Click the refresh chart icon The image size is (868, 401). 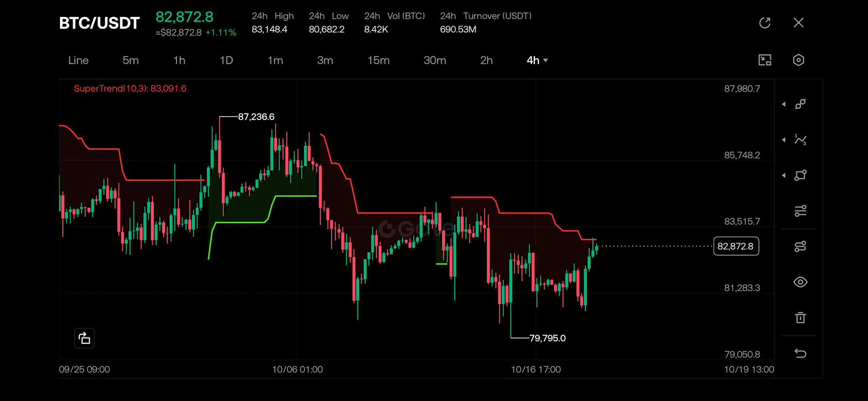tap(765, 23)
